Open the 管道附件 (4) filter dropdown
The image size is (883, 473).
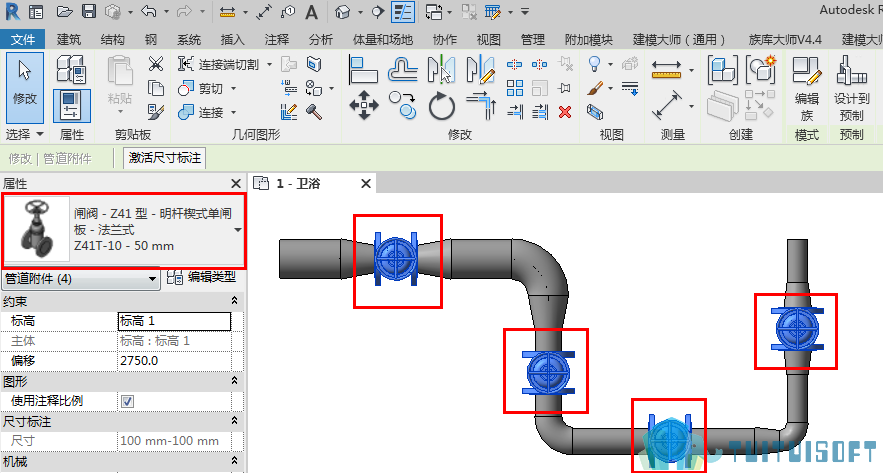coord(151,279)
